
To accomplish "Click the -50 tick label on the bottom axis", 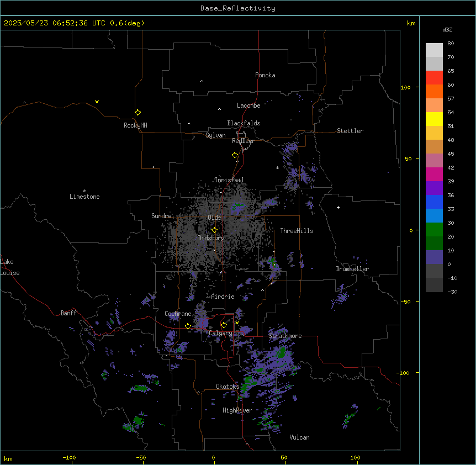I will click(x=141, y=457).
